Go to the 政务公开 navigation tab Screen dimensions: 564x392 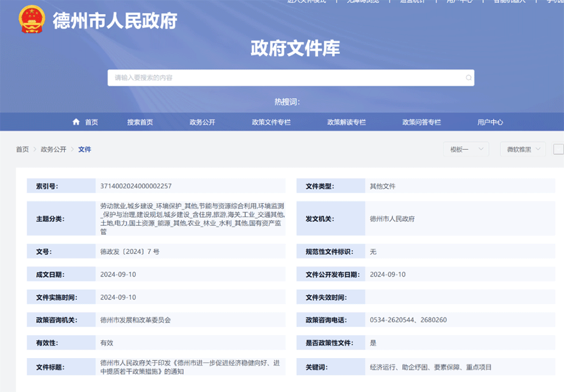(202, 122)
